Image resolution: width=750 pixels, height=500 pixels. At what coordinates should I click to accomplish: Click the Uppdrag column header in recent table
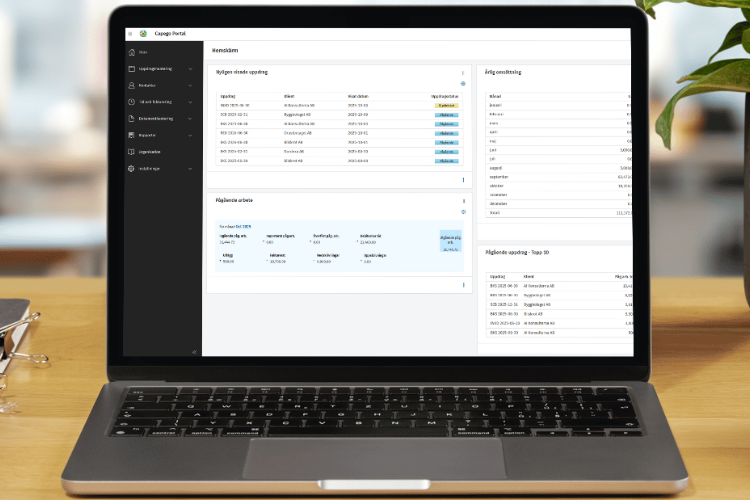227,96
